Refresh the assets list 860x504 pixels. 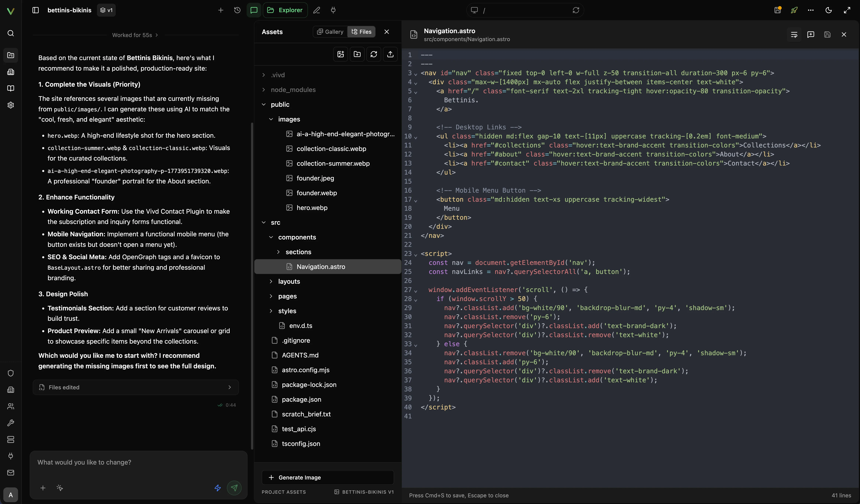point(374,54)
